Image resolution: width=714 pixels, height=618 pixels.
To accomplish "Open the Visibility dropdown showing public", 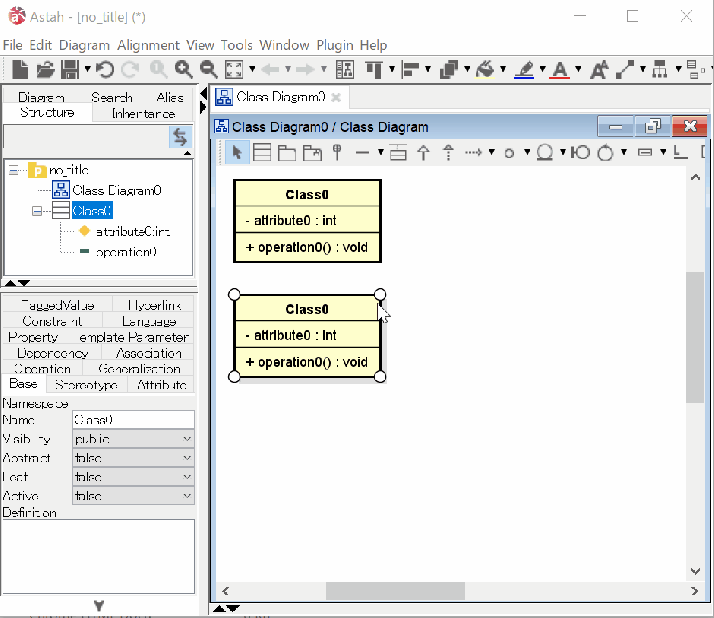I will pos(133,439).
